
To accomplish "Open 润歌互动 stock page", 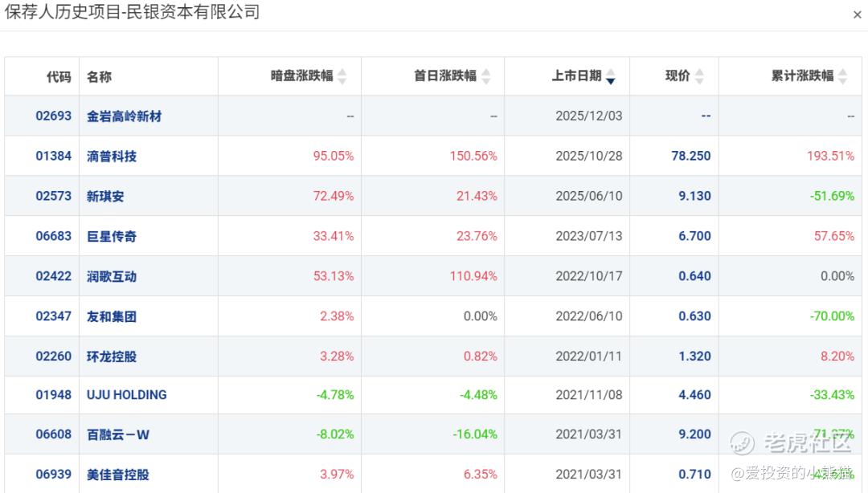I will (111, 277).
